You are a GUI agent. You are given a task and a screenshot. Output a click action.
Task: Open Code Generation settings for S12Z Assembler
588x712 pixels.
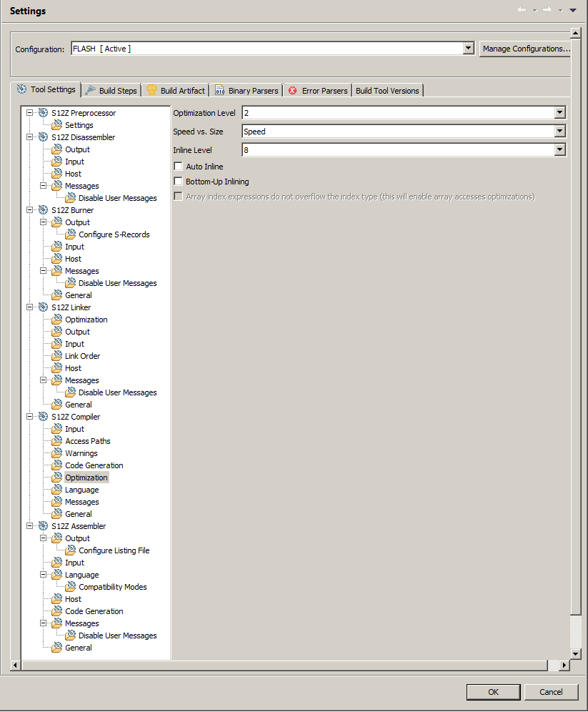coord(94,610)
